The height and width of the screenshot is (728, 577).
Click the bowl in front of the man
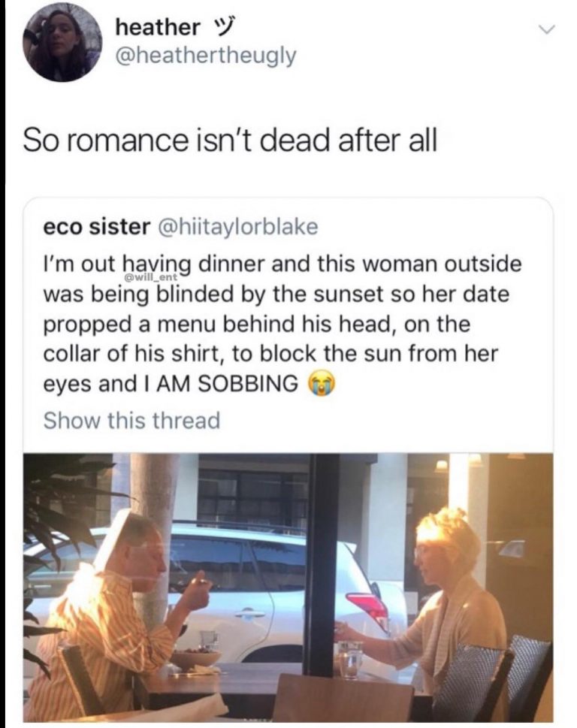pyautogui.click(x=195, y=659)
